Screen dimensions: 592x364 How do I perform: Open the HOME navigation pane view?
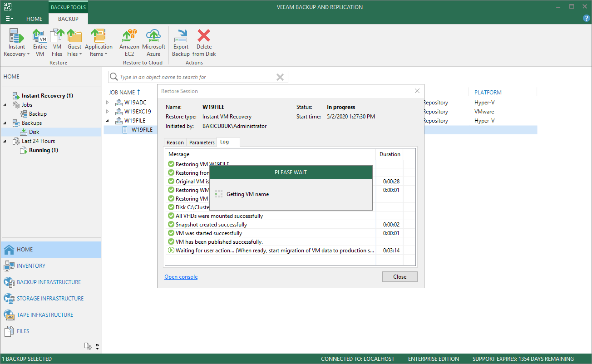click(x=51, y=250)
